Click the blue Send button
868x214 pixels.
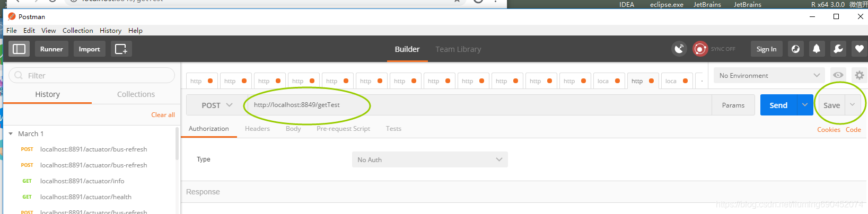click(x=778, y=105)
